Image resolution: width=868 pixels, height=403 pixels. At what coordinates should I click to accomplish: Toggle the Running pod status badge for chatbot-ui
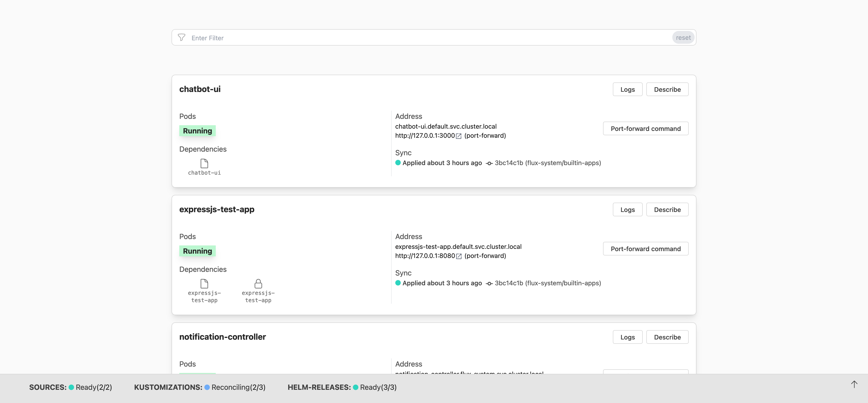pos(197,131)
